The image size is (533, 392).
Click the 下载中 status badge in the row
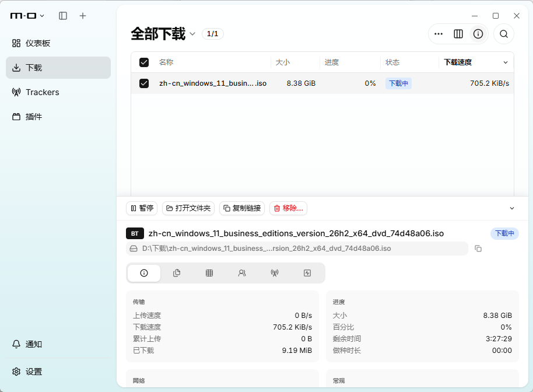398,83
